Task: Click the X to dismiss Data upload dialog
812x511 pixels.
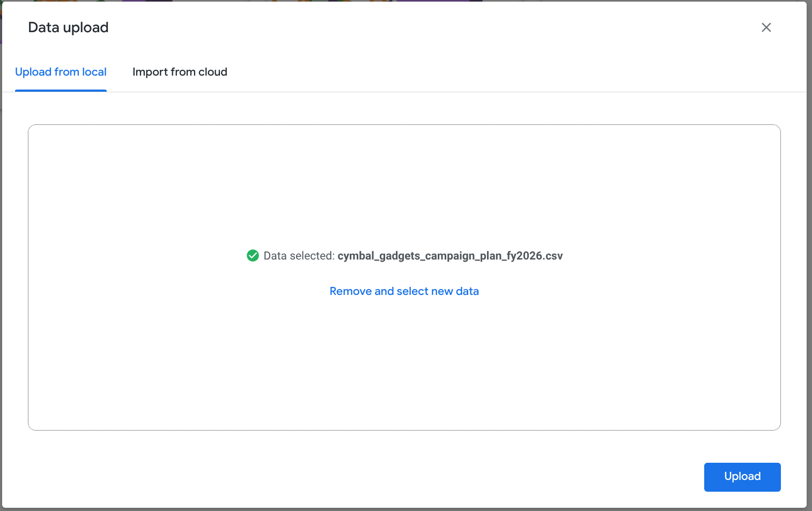Action: 766,27
